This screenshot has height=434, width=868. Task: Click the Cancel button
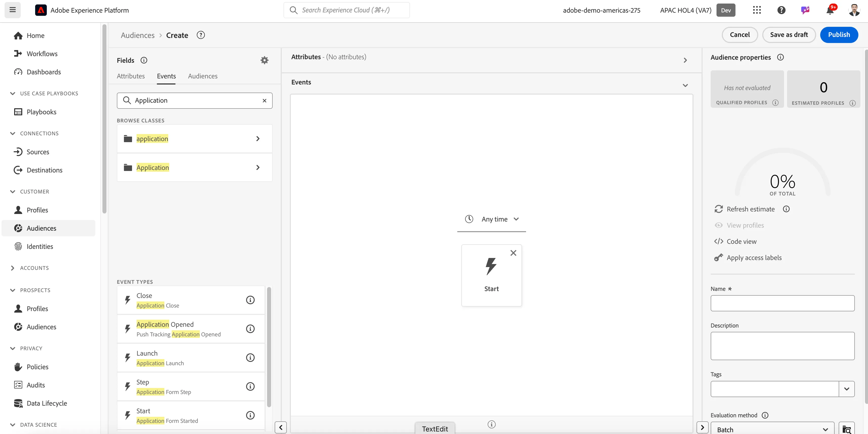pyautogui.click(x=740, y=35)
